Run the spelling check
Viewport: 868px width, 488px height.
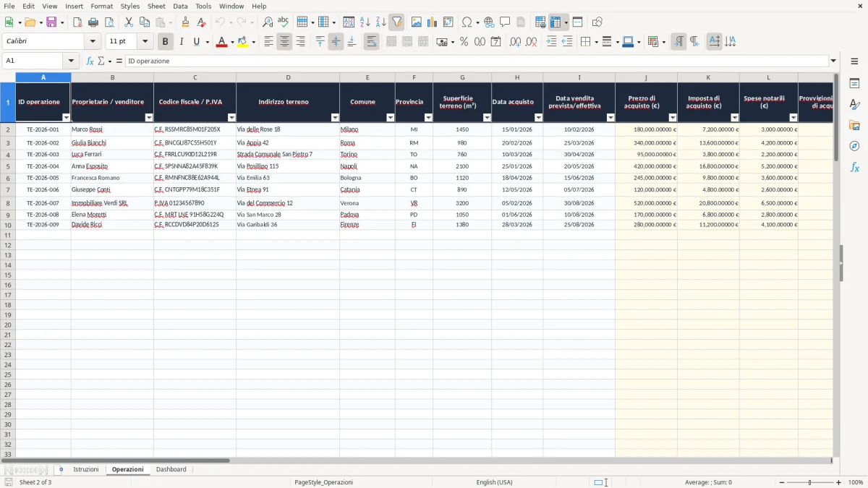point(284,22)
